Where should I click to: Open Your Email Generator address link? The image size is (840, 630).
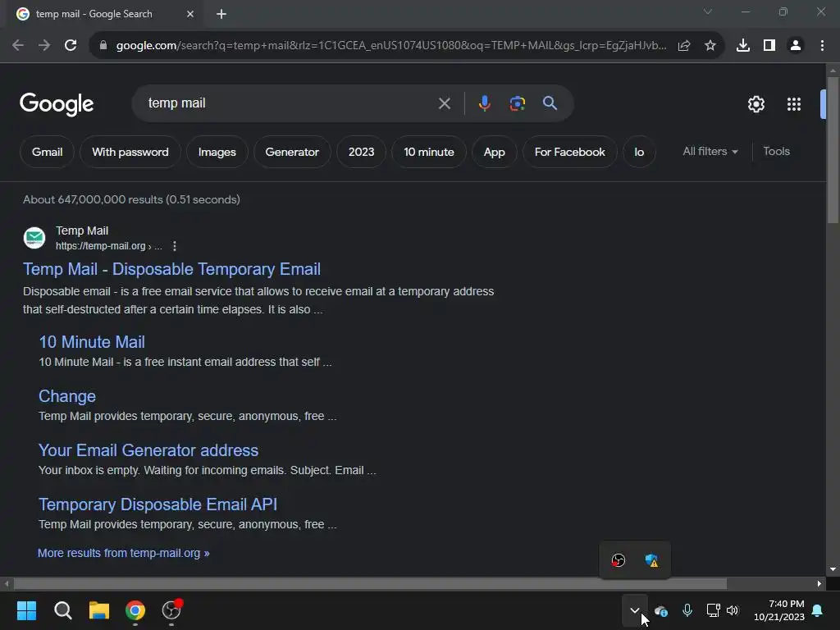click(148, 450)
